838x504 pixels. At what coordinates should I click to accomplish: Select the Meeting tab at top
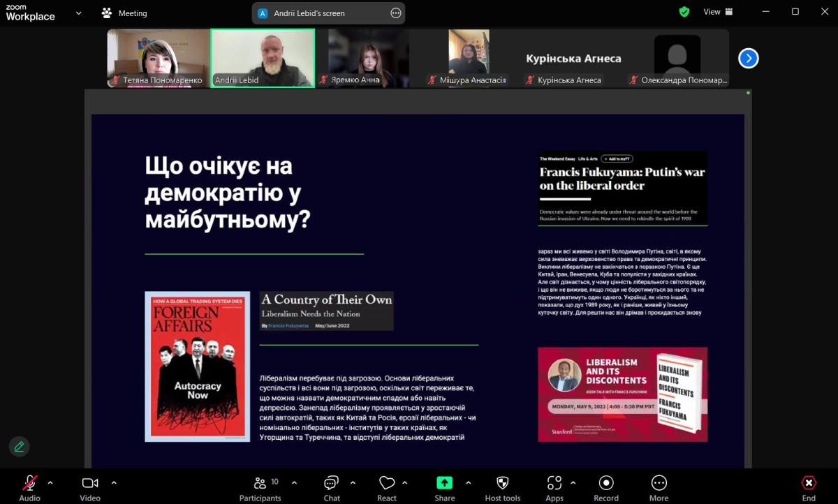pos(124,13)
